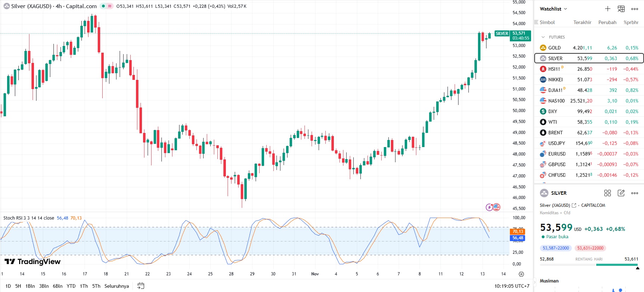Click the red ask price 53,631×22000
The width and height of the screenshot is (644, 292).
click(x=590, y=248)
